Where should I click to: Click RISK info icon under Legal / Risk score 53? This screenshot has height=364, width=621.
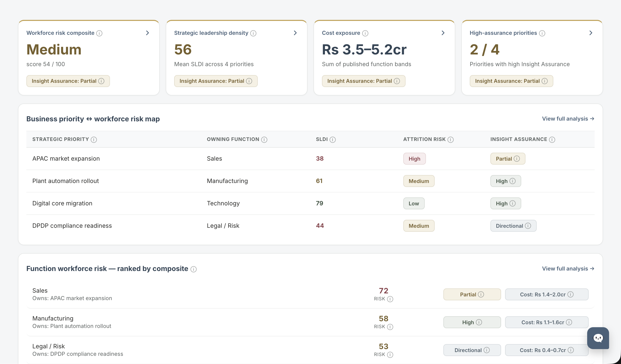tap(390, 355)
